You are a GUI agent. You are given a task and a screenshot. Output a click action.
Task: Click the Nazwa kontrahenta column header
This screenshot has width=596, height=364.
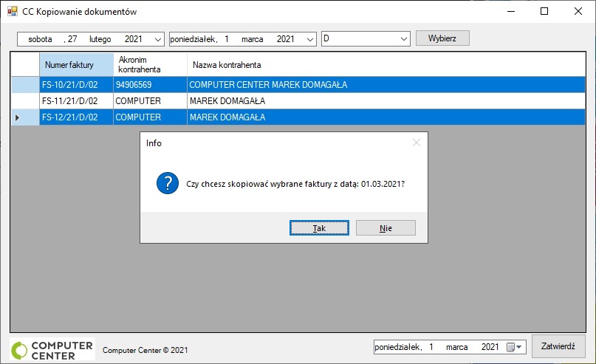[386, 64]
